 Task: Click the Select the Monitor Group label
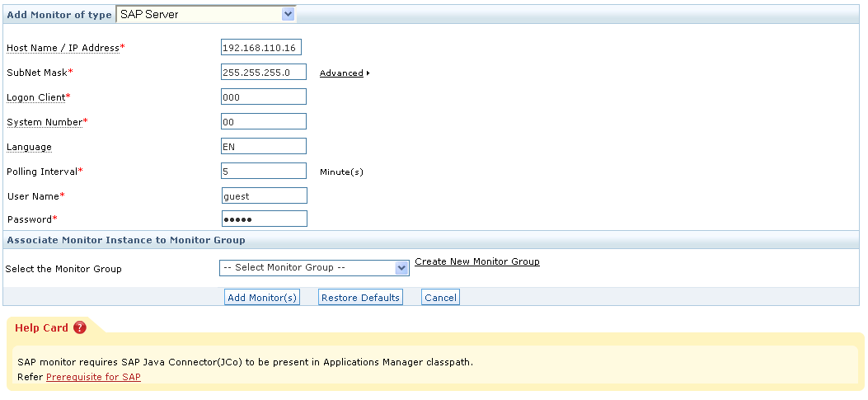click(63, 269)
